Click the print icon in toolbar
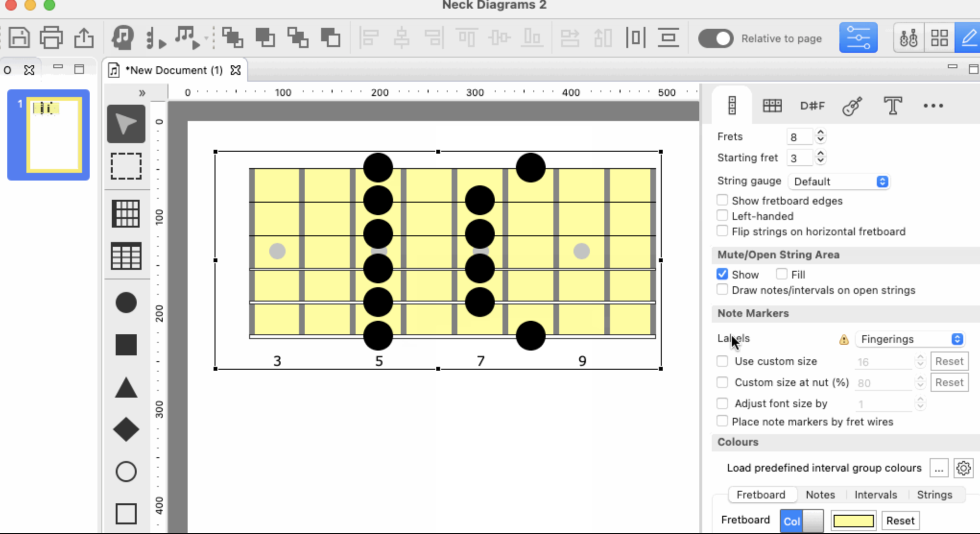The image size is (980, 534). (51, 37)
